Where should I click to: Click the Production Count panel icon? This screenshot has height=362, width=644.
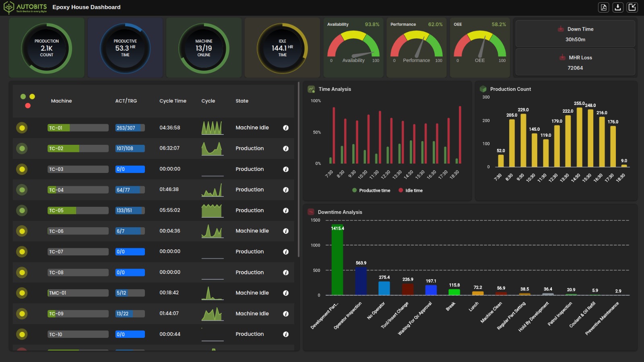483,89
